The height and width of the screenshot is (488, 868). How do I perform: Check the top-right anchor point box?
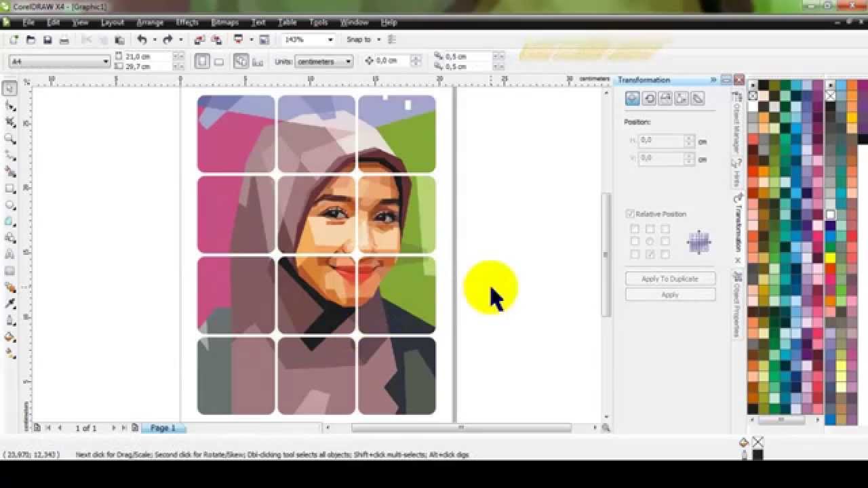665,229
